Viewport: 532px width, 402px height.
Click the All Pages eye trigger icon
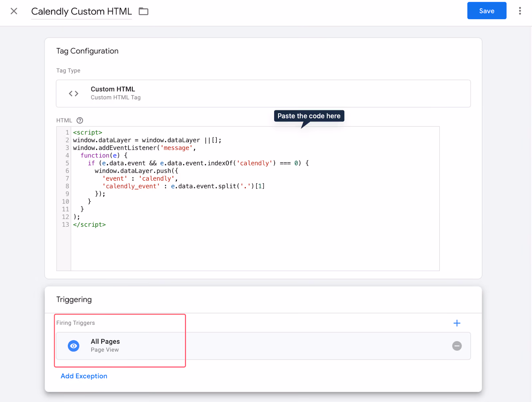(73, 346)
